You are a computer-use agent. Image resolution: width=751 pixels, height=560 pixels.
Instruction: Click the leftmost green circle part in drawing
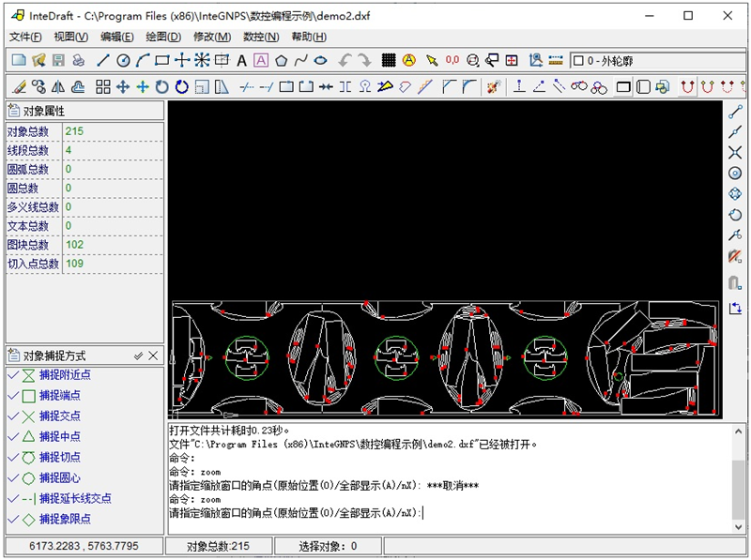pyautogui.click(x=247, y=358)
